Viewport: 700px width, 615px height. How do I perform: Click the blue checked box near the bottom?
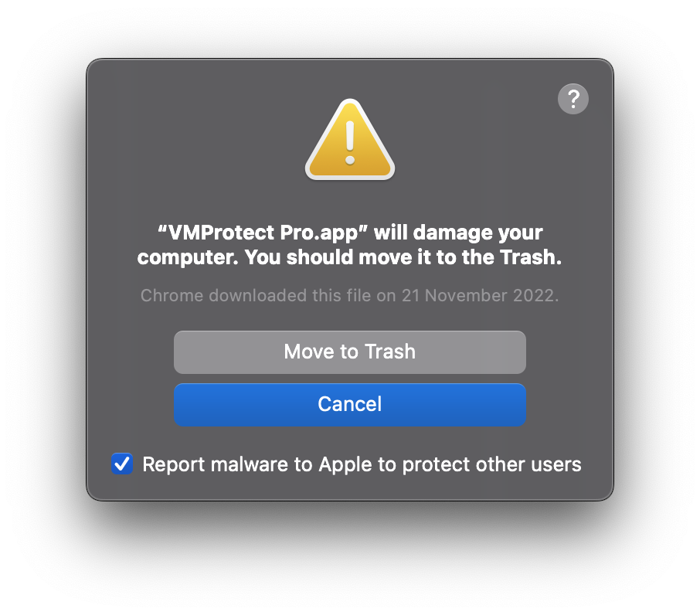tap(122, 464)
